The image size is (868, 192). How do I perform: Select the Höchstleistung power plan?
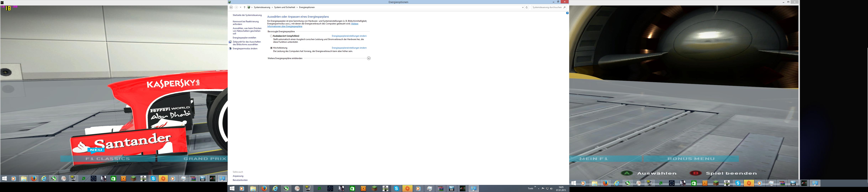pyautogui.click(x=271, y=48)
